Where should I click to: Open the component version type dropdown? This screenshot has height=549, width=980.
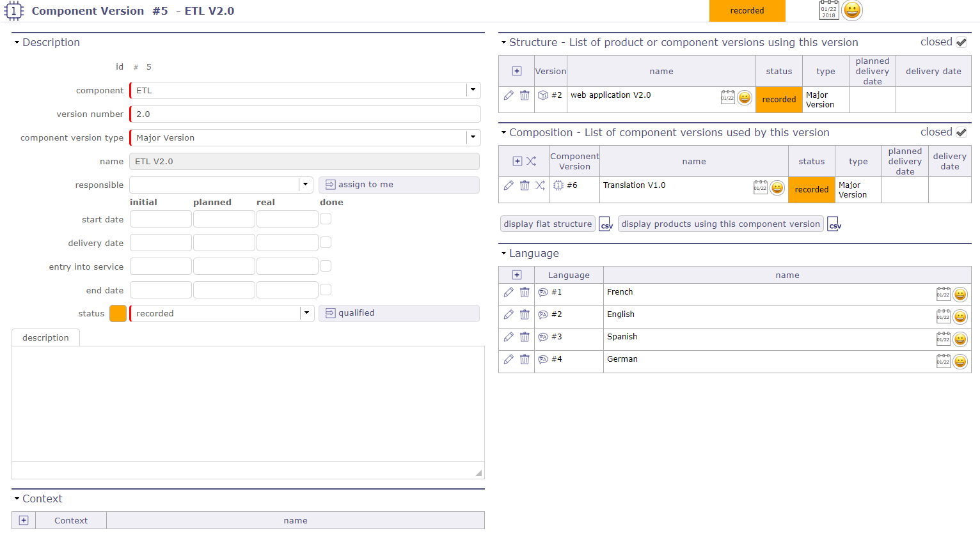click(473, 137)
